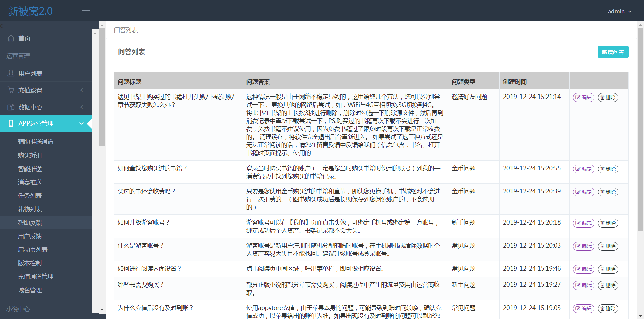Edit the 什么是游客账号 question
The image size is (644, 319).
tap(583, 246)
